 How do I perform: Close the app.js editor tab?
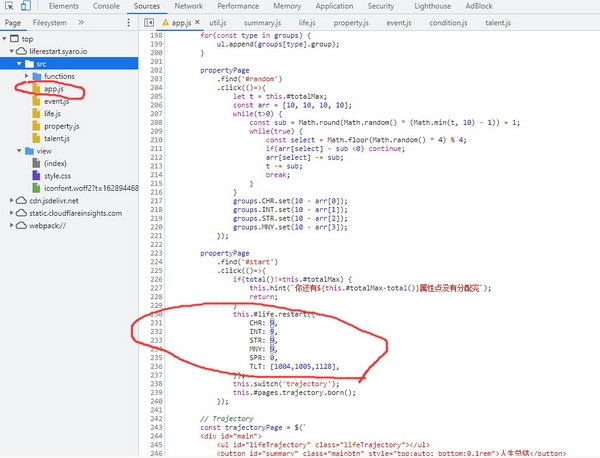[x=197, y=22]
